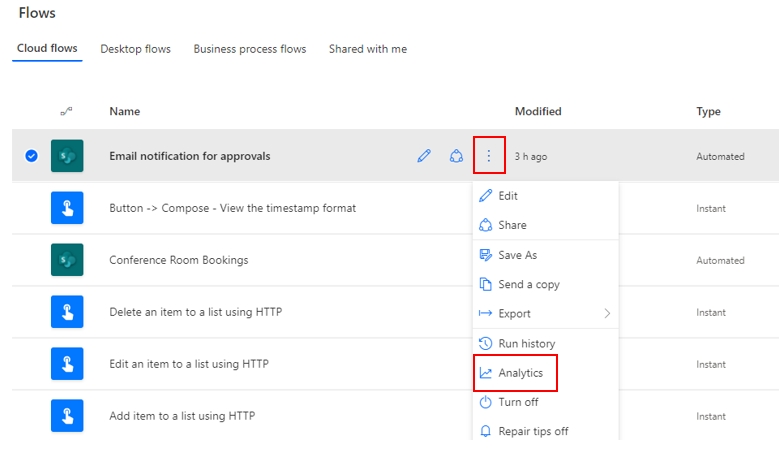779x472 pixels.
Task: Click Instant type in Add item row
Action: (711, 416)
